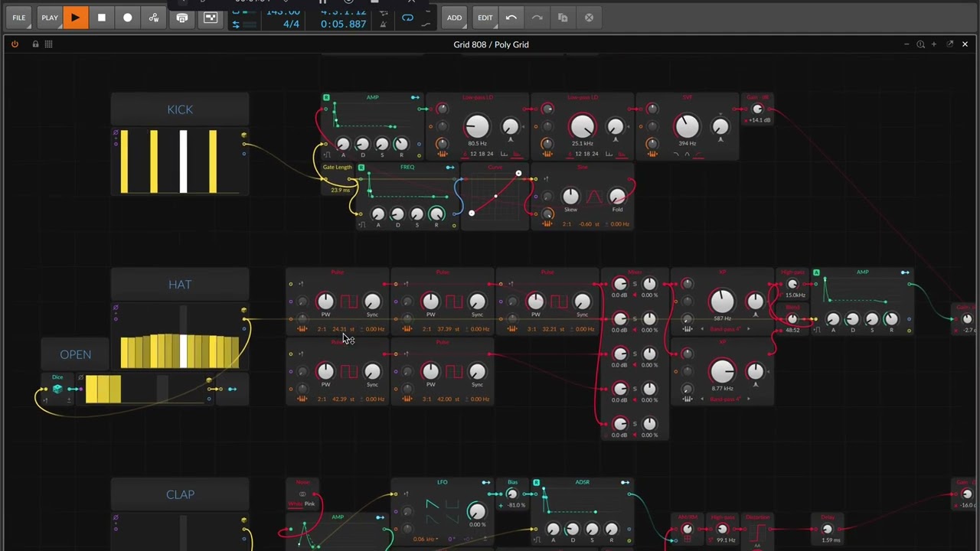Stop the transport
Image resolution: width=980 pixels, height=551 pixels.
[x=101, y=18]
